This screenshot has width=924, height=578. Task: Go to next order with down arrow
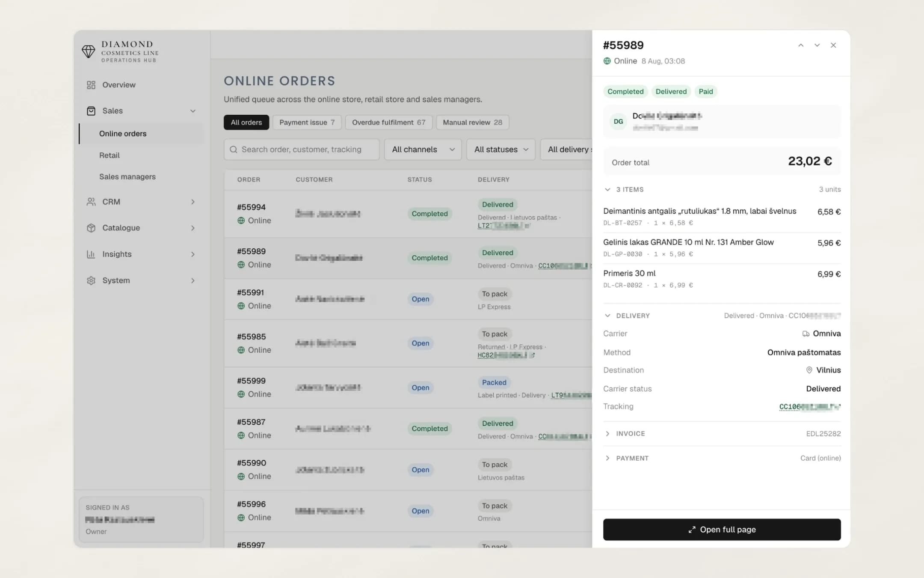(817, 45)
